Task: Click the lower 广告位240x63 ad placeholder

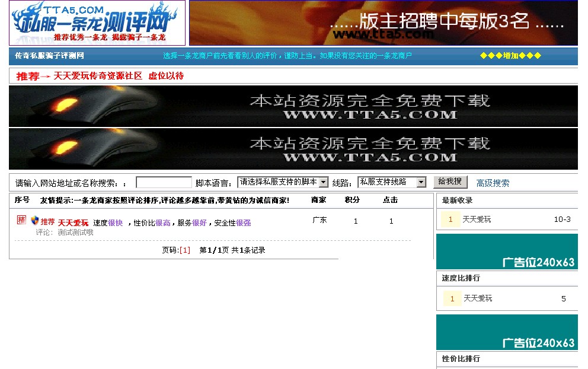Action: click(x=507, y=332)
